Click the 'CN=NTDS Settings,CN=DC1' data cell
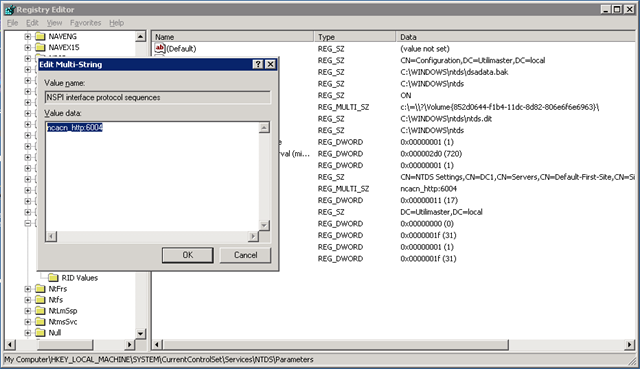640x369 pixels. coord(517,177)
